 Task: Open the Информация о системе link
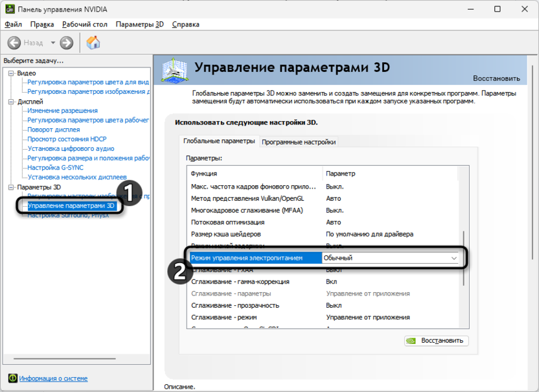pyautogui.click(x=53, y=378)
